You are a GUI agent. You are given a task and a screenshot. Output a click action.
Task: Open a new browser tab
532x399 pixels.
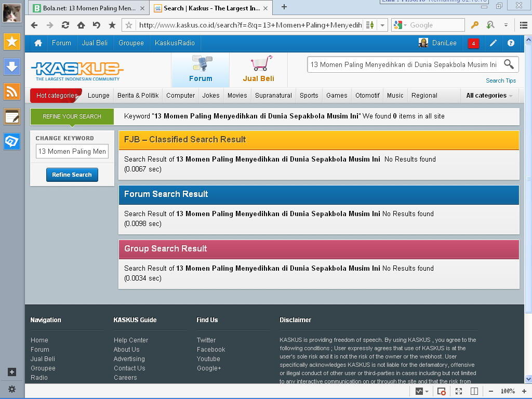coord(284,7)
